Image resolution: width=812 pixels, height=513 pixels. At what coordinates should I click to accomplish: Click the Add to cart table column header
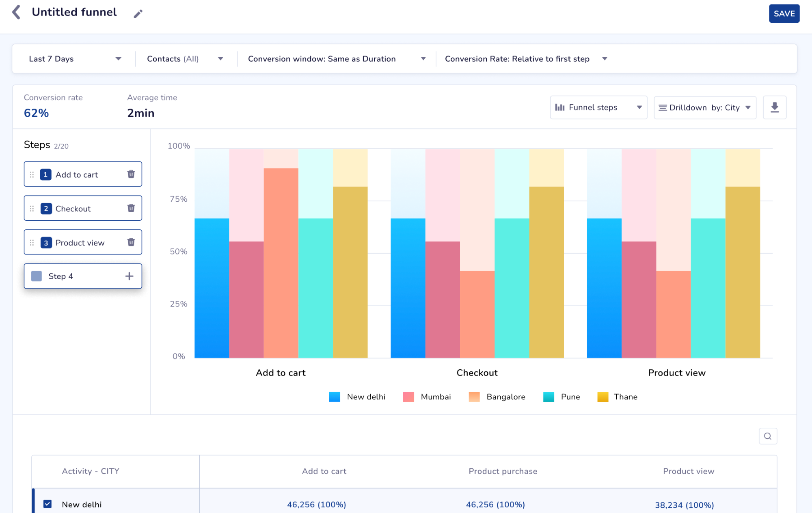coord(324,471)
